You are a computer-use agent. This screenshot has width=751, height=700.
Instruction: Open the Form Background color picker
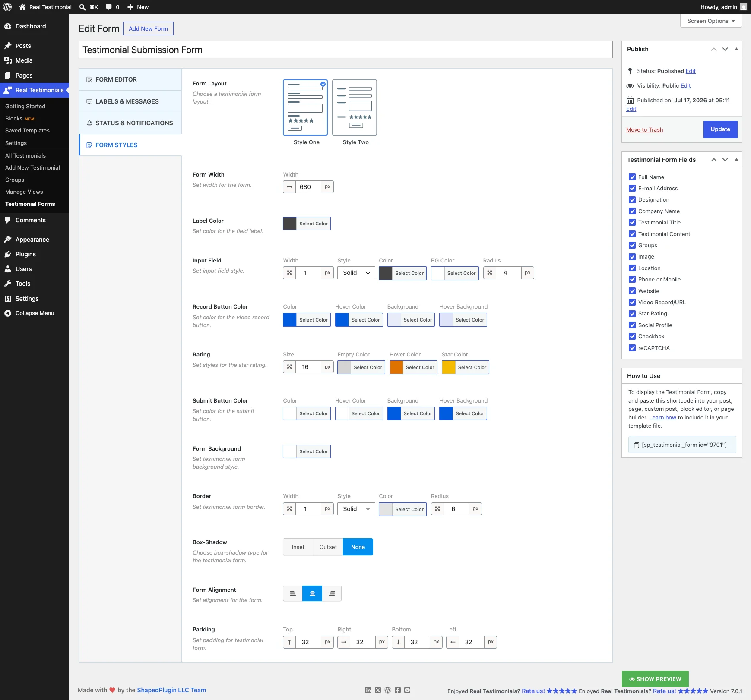[307, 451]
